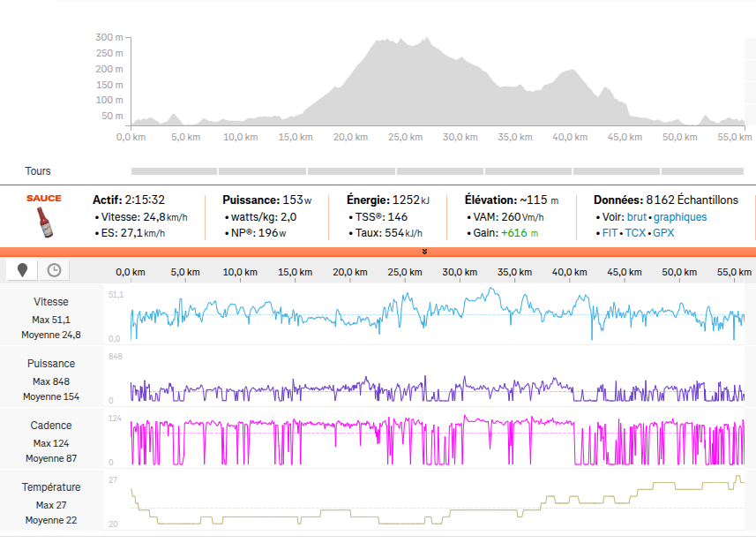
Task: Click the Température chart row label
Action: click(51, 487)
